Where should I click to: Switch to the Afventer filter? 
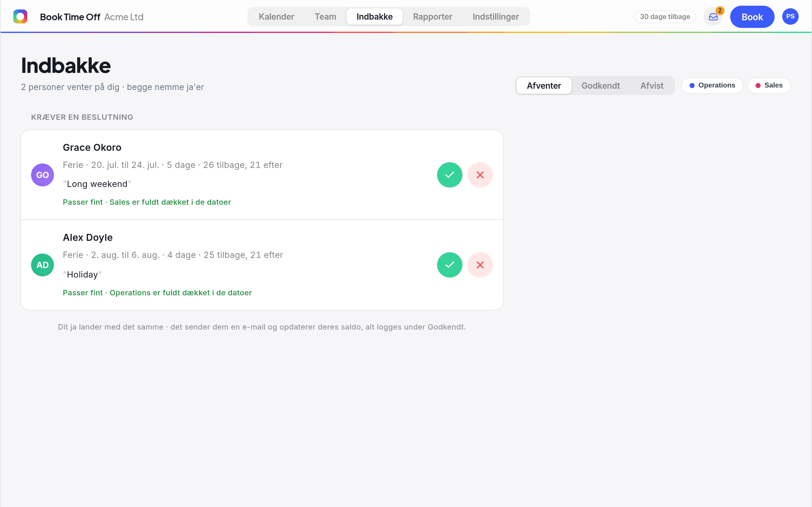click(544, 86)
